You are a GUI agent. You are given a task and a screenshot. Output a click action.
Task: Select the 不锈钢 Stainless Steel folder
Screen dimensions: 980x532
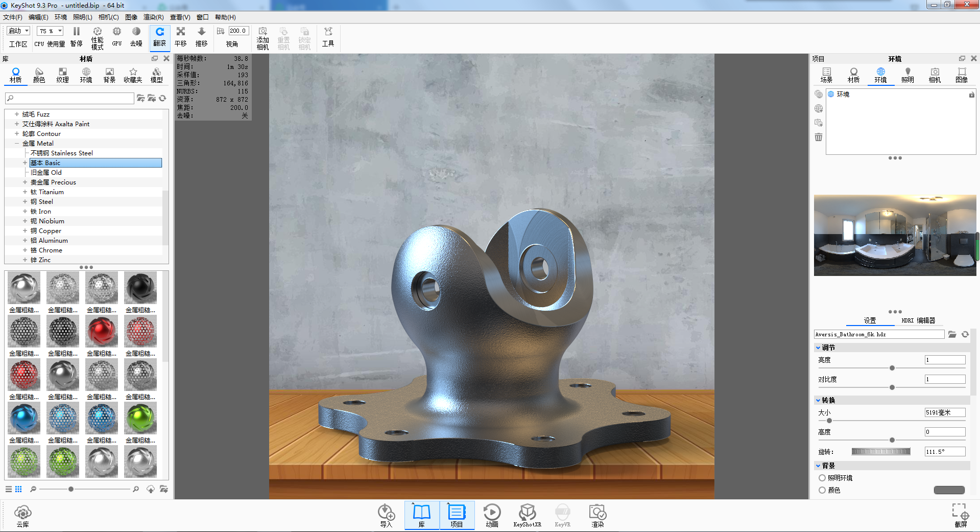coord(61,153)
